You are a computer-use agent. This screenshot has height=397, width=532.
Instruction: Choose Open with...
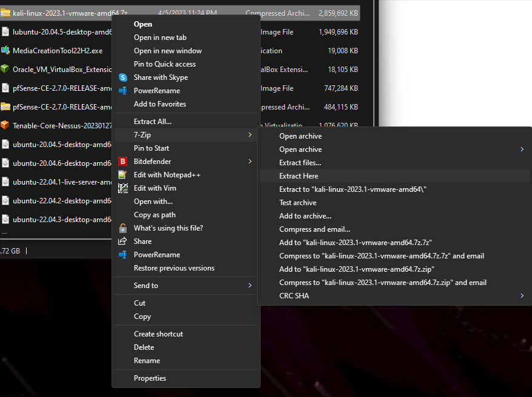pos(153,202)
